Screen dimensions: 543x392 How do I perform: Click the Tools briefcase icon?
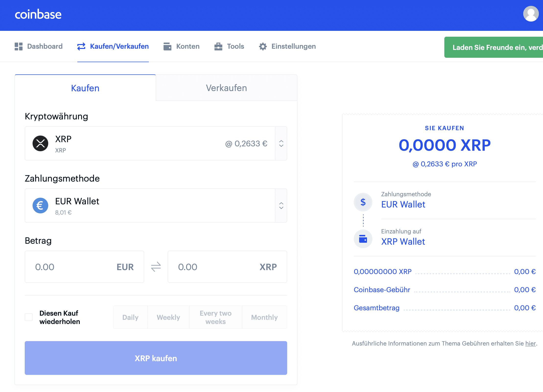[x=218, y=46]
